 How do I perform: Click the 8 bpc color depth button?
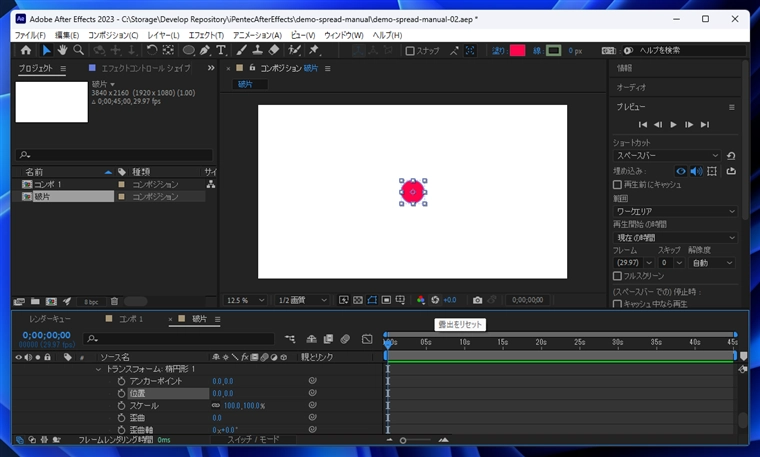tap(91, 302)
